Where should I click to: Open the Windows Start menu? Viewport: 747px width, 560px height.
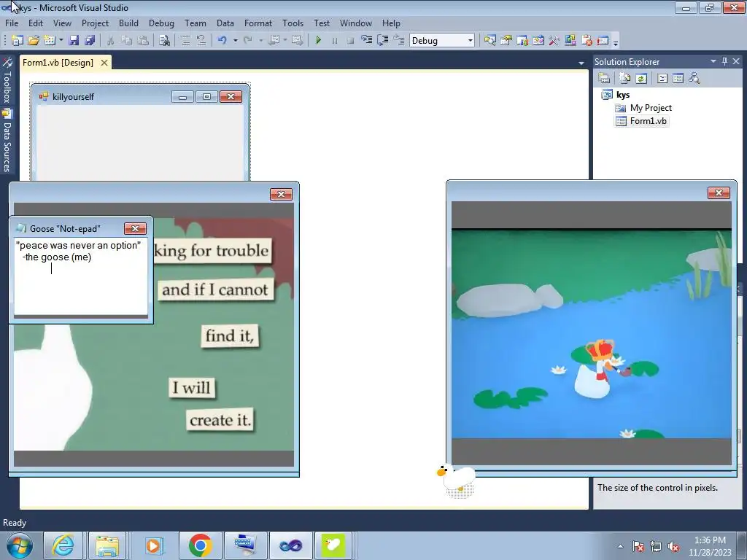(x=20, y=545)
